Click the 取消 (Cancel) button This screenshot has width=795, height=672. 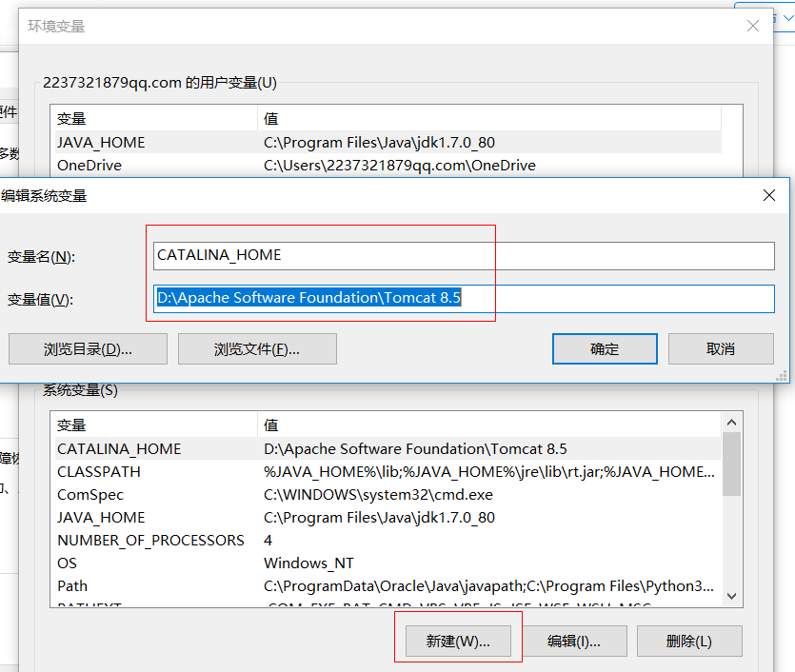point(720,348)
